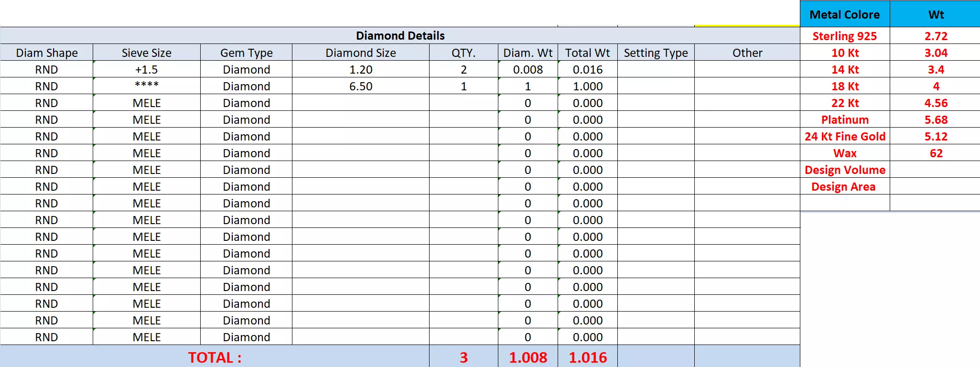Click the Diam Shape column header
Screen dimensions: 980x367
click(x=47, y=53)
